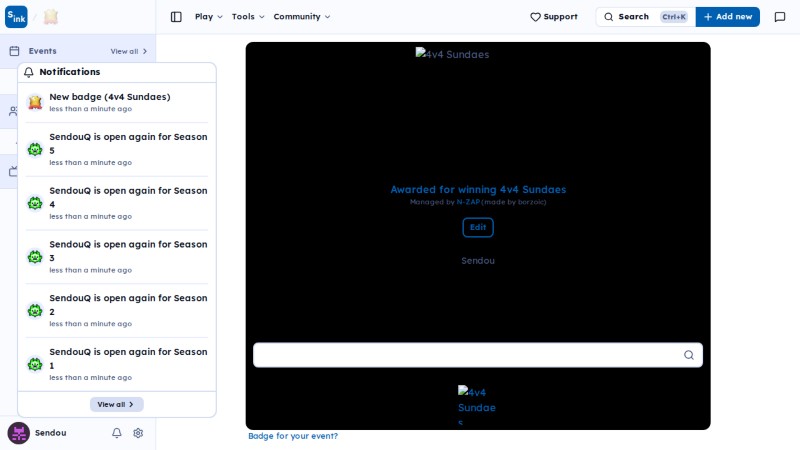This screenshot has width=800, height=450.
Task: Open 'Badge for your event?' link
Action: (x=293, y=436)
